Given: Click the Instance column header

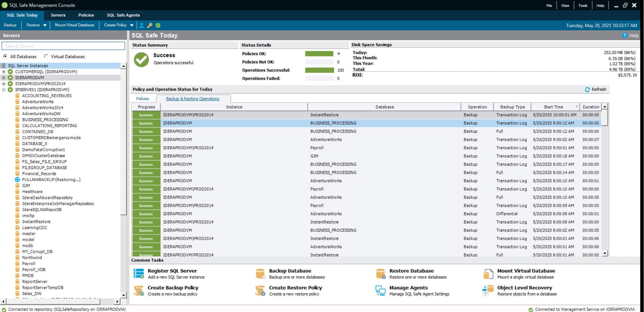Looking at the screenshot, I should pos(234,107).
